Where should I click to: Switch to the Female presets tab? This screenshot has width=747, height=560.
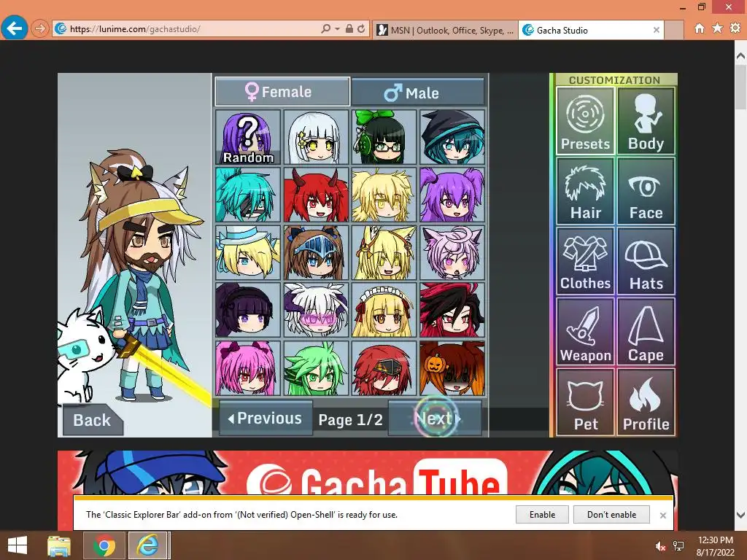282,91
